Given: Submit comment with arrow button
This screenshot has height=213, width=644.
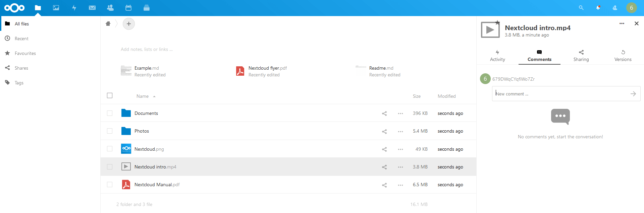Looking at the screenshot, I should (633, 94).
